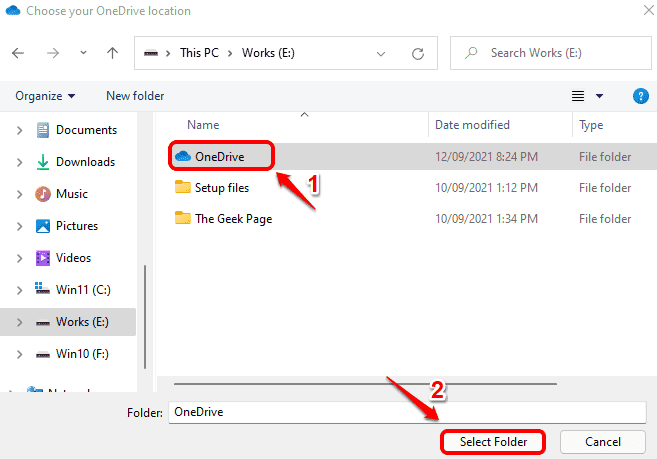The image size is (657, 459).
Task: Open the address bar history dropdown
Action: 380,54
